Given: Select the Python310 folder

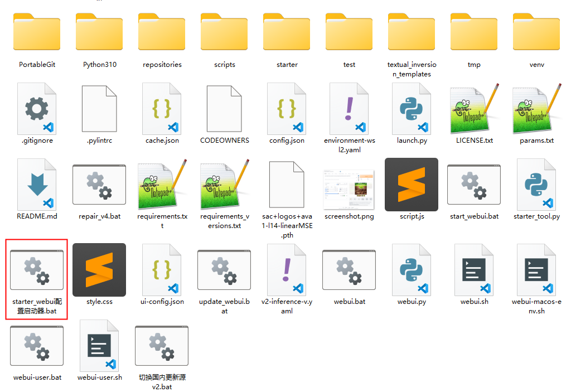Looking at the screenshot, I should coord(99,32).
